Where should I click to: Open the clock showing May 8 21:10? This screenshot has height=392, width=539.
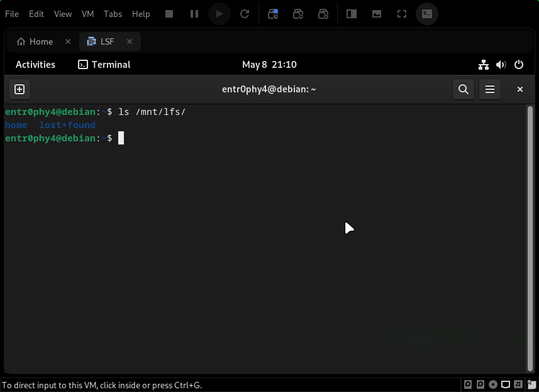269,65
